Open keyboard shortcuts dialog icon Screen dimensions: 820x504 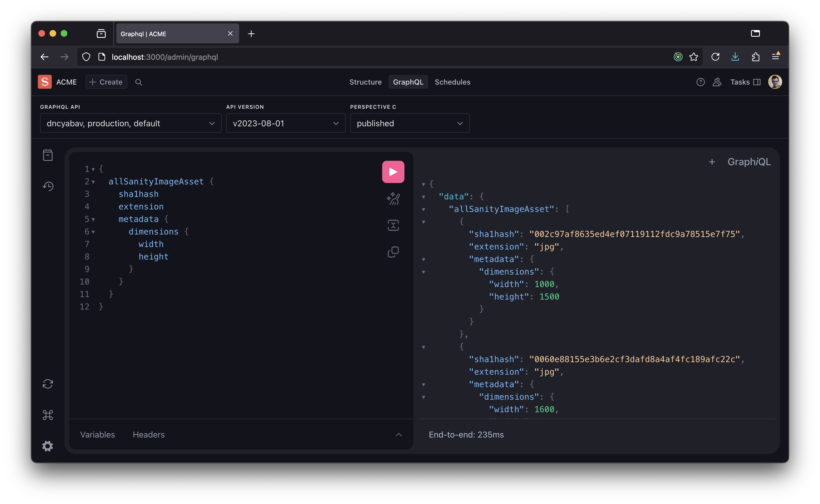coord(48,415)
